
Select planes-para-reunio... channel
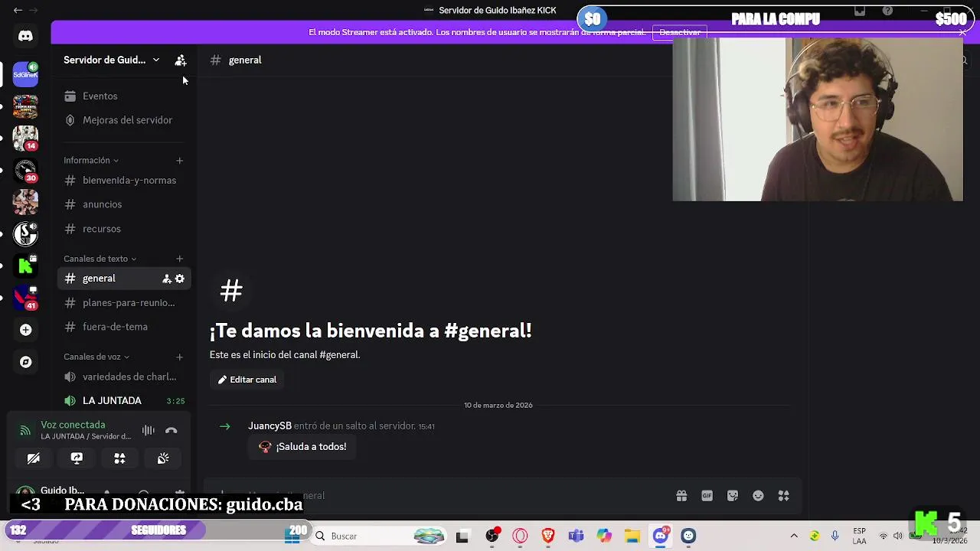click(123, 303)
